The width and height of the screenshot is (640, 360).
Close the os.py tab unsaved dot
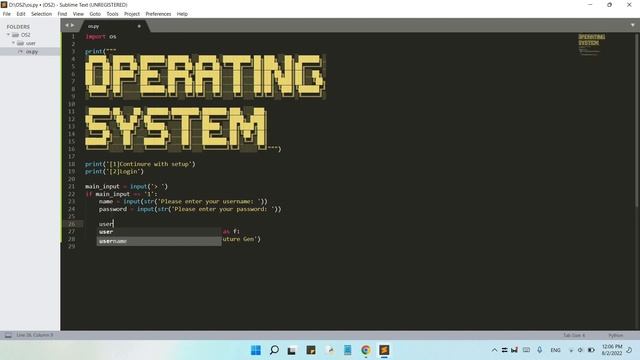(139, 26)
